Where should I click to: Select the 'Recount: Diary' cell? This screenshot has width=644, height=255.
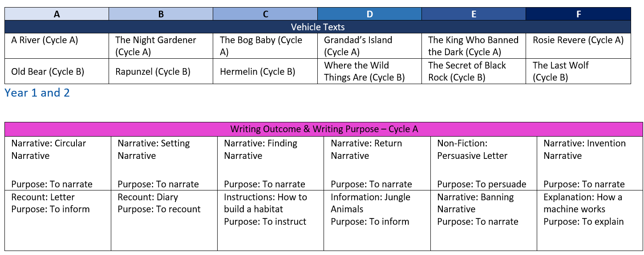(x=148, y=197)
